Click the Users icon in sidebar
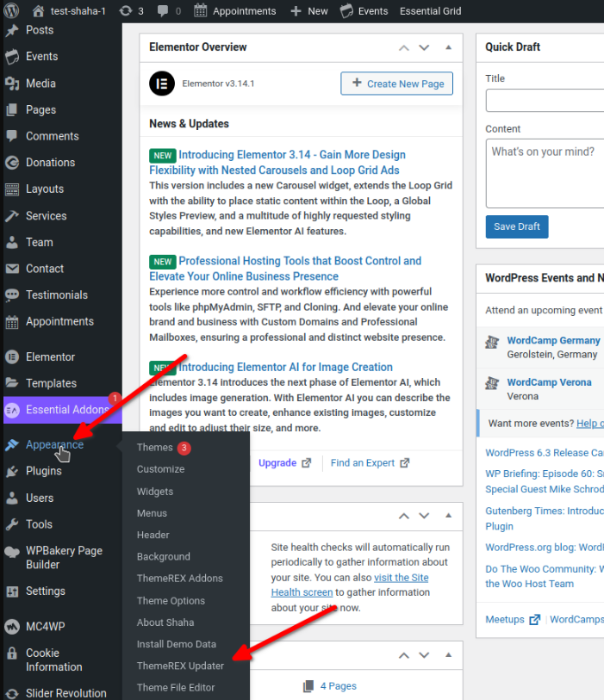 [x=12, y=498]
